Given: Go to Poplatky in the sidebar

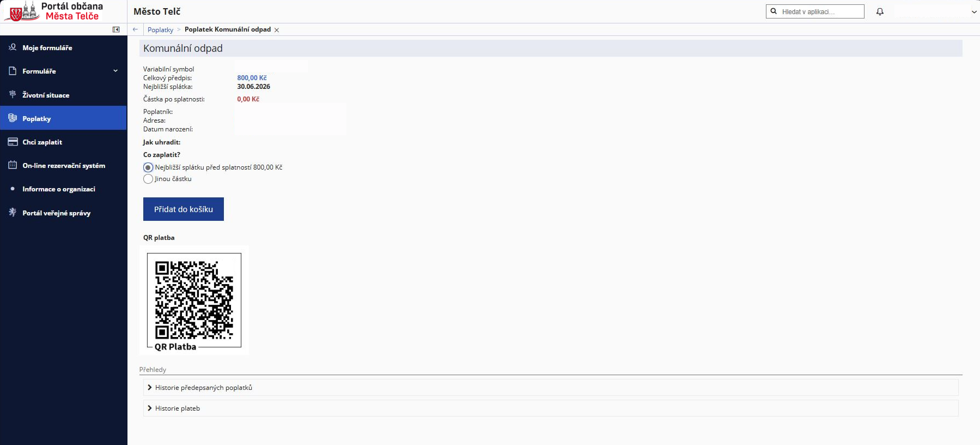Looking at the screenshot, I should [63, 118].
